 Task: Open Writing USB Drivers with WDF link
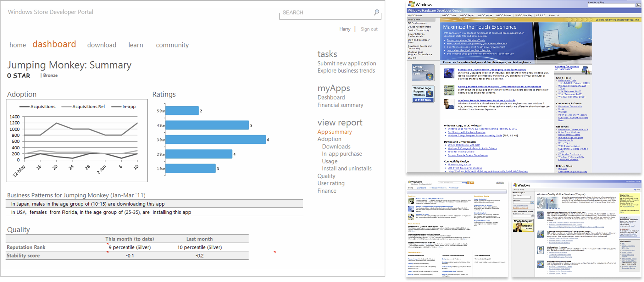[464, 145]
